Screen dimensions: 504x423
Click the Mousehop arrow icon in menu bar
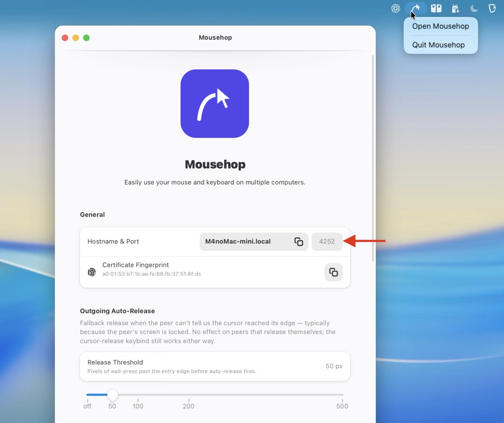pyautogui.click(x=415, y=8)
